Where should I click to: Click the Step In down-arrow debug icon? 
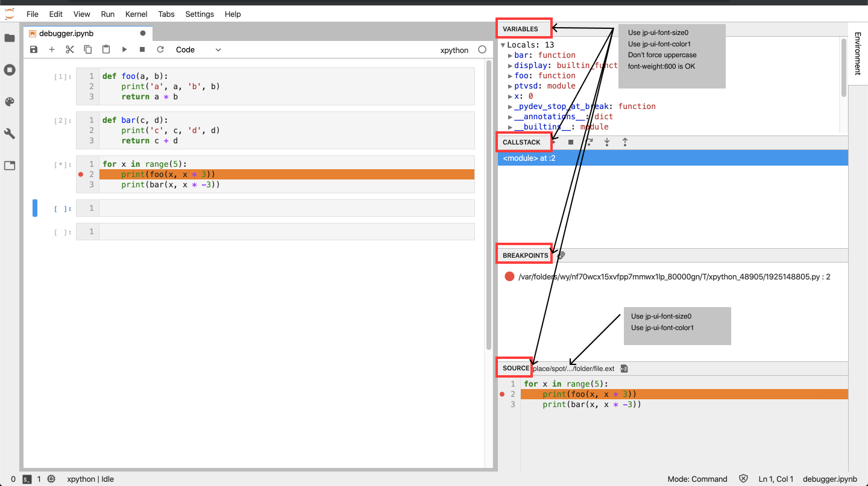[x=607, y=142]
